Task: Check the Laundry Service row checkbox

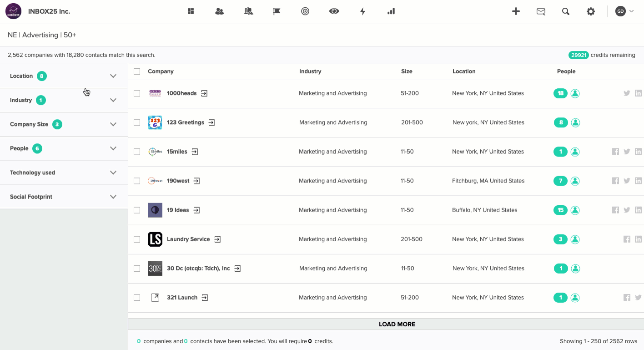Action: 137,239
